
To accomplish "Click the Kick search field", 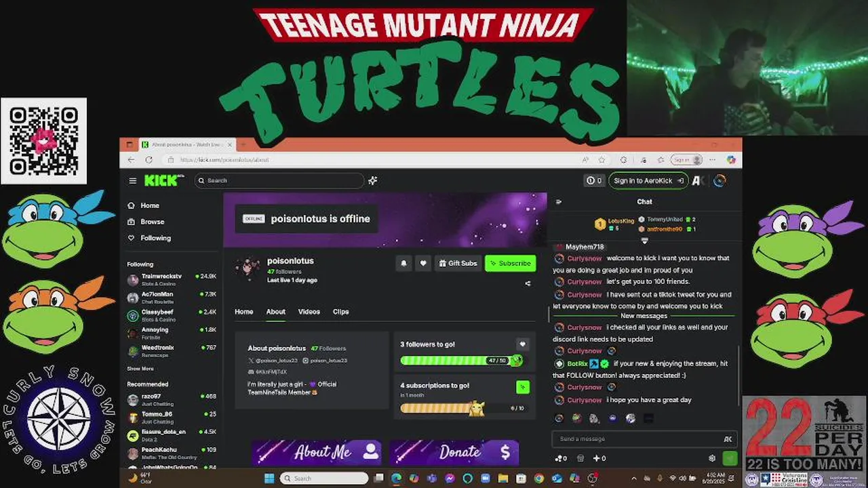I will pyautogui.click(x=279, y=180).
